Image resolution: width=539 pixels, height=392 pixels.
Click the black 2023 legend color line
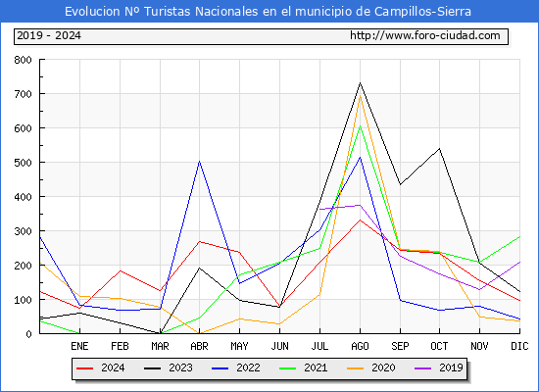coord(152,368)
